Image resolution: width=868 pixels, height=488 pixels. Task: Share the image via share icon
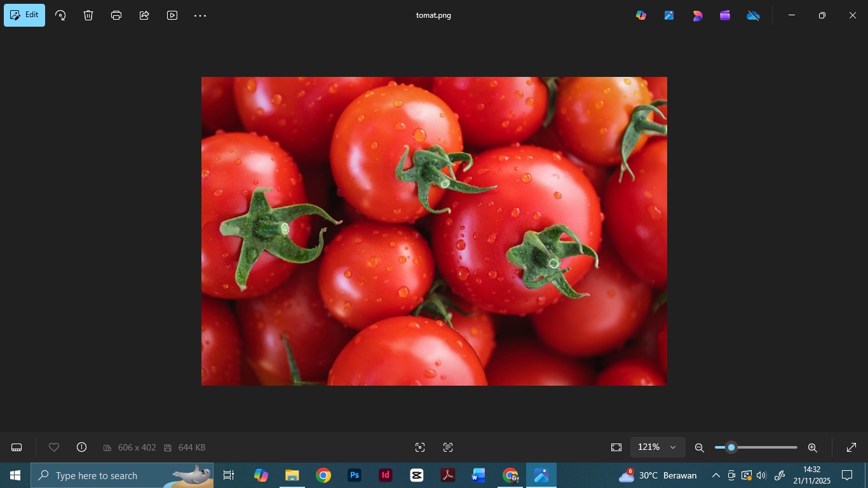click(144, 15)
